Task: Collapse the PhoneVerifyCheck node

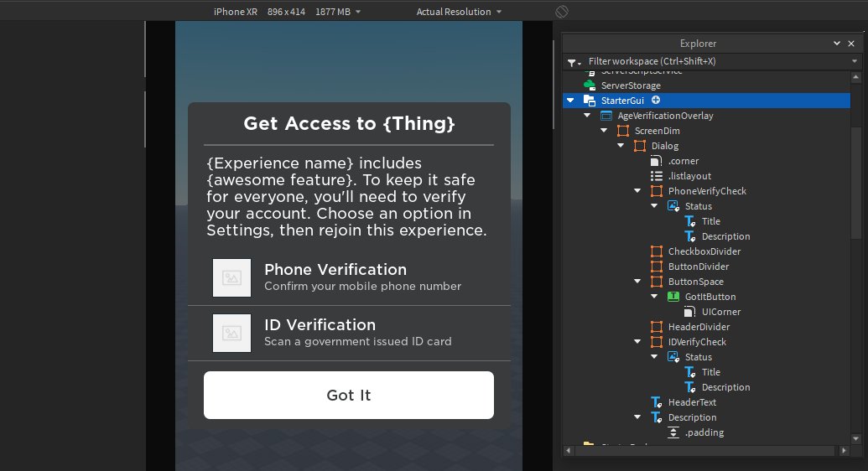Action: 637,191
